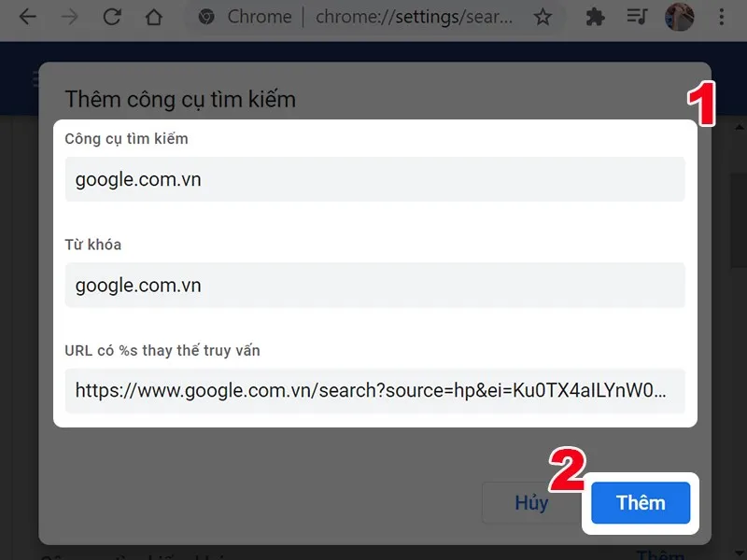Open the tab list icon beside extensions
This screenshot has width=747, height=560.
[637, 17]
